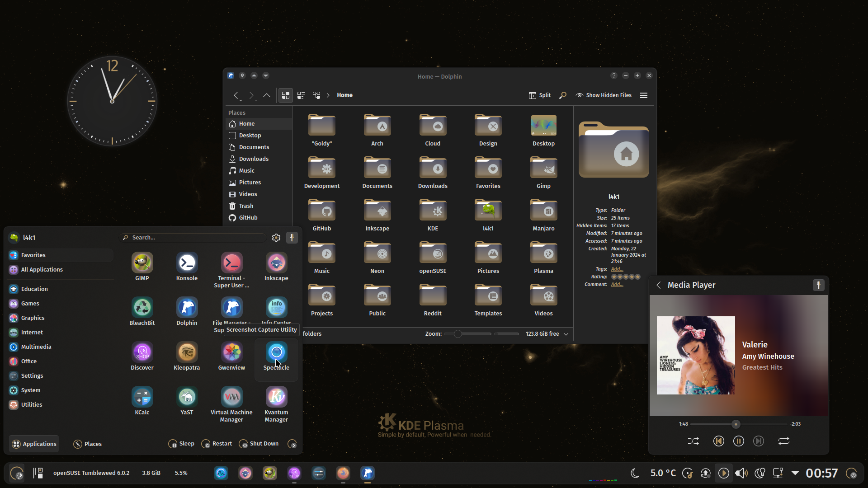Click Restart button in launcher
The width and height of the screenshot is (868, 488).
click(217, 444)
